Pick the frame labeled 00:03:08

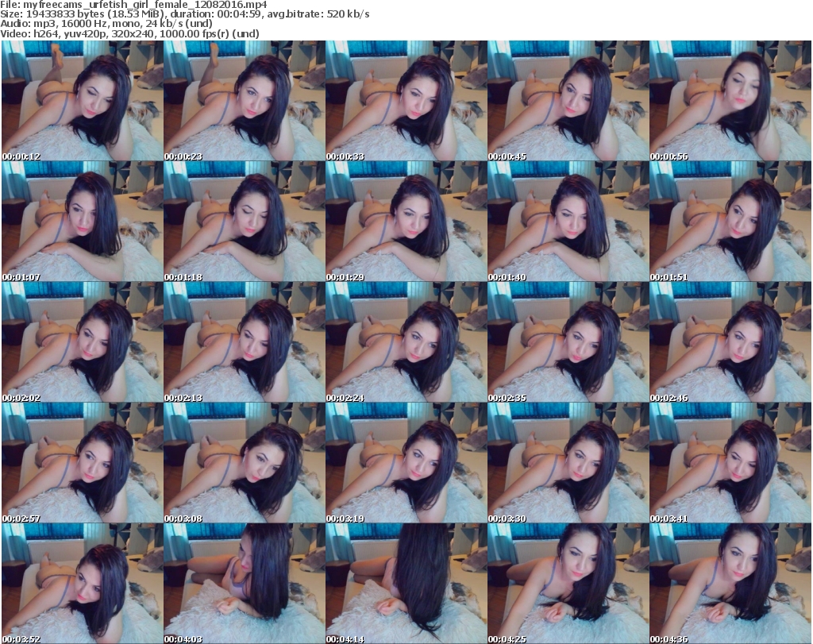point(245,462)
